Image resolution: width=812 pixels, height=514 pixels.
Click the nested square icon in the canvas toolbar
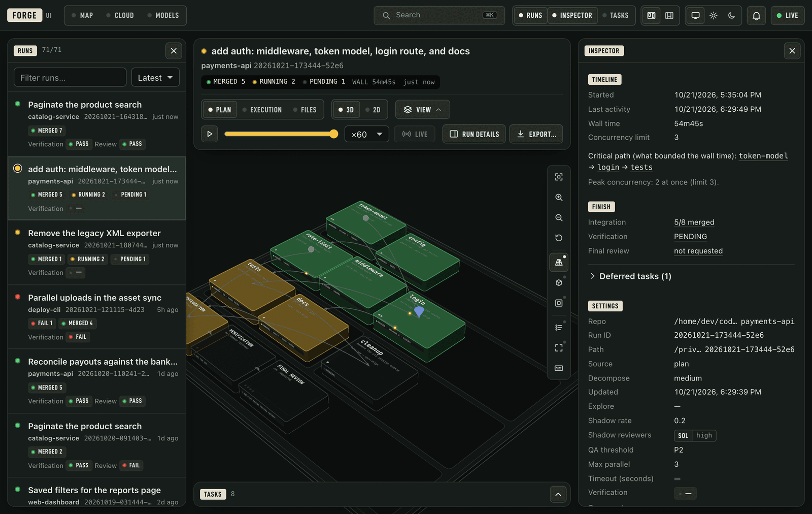point(559,303)
